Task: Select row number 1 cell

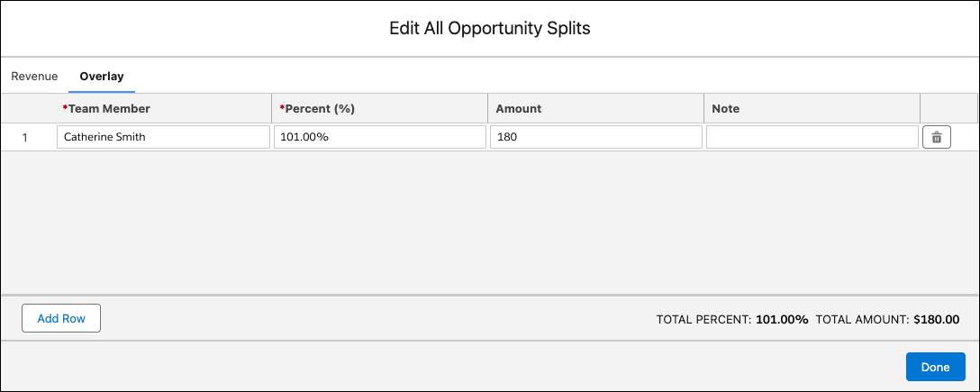Action: click(x=24, y=138)
